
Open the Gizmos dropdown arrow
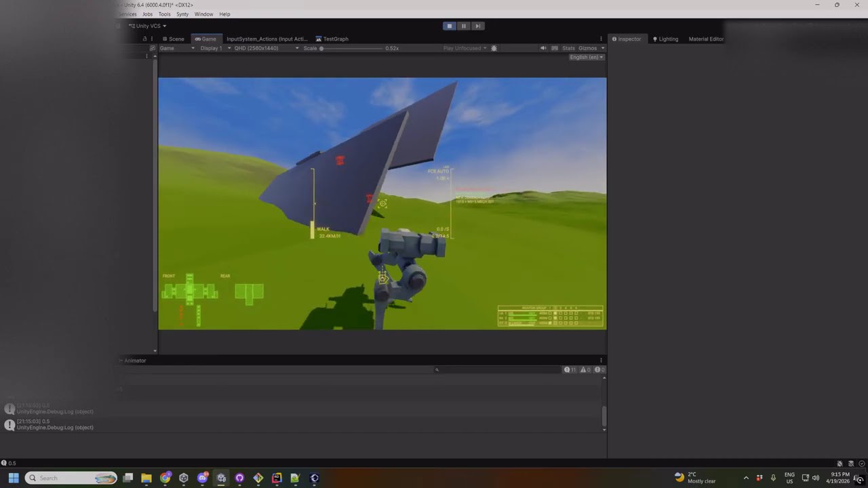pos(602,48)
